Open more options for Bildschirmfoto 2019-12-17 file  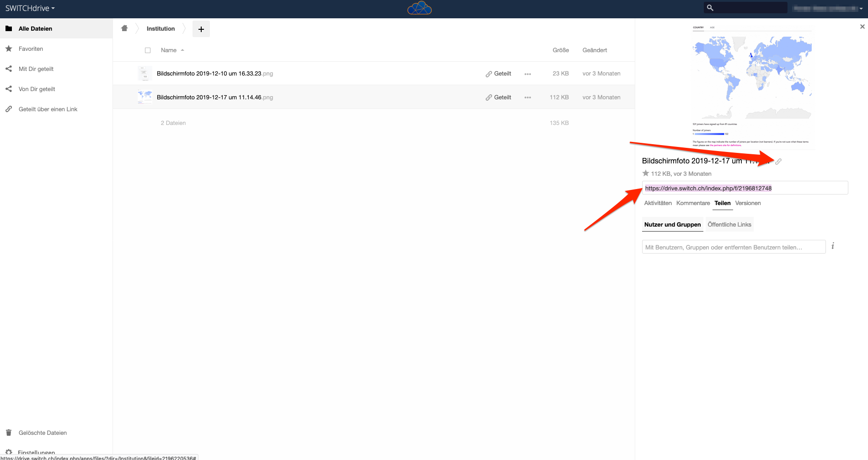[x=528, y=97]
